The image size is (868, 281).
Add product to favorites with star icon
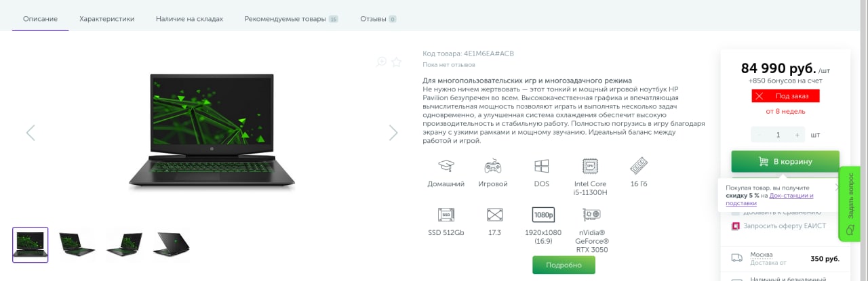click(x=397, y=62)
